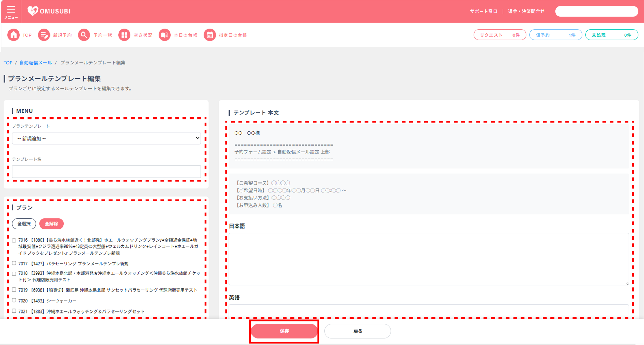Screen dimensions: 644x345
Task: Focus the 英語 template textarea
Action: (x=429, y=311)
